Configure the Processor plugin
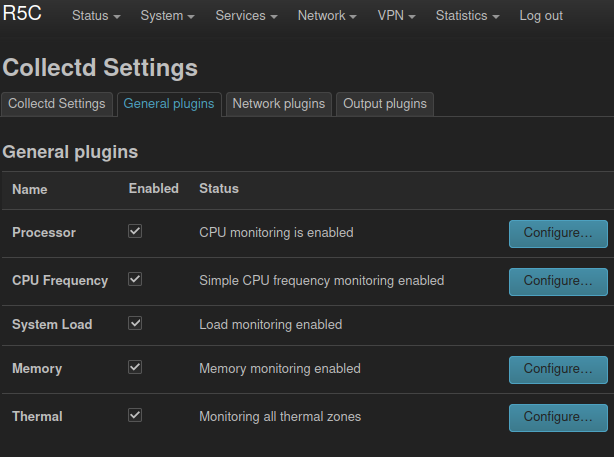This screenshot has height=457, width=614. pos(558,233)
